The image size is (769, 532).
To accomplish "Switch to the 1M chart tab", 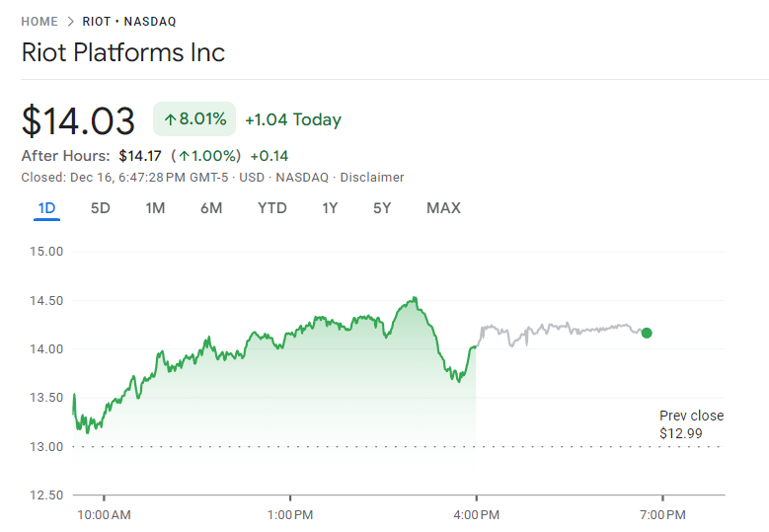I will click(155, 208).
